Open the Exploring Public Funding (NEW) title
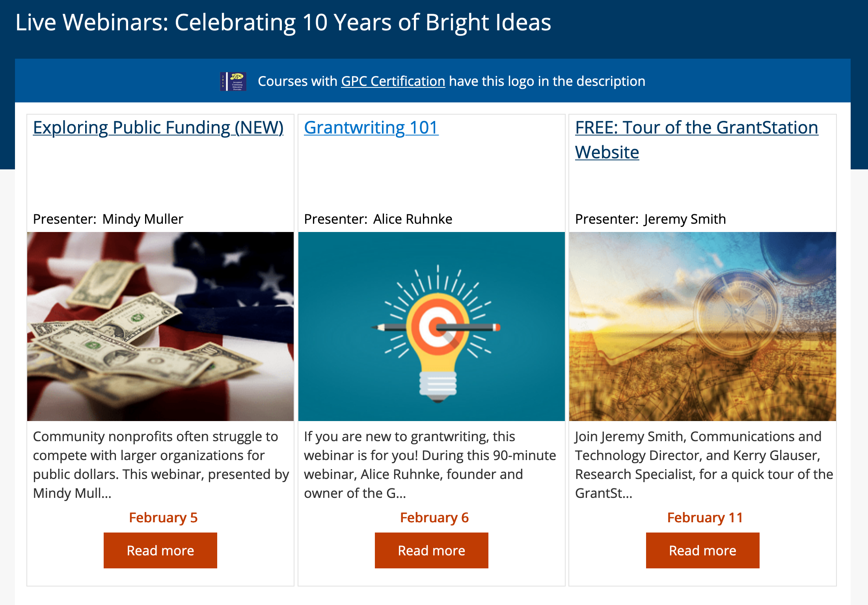The width and height of the screenshot is (868, 605). point(158,128)
